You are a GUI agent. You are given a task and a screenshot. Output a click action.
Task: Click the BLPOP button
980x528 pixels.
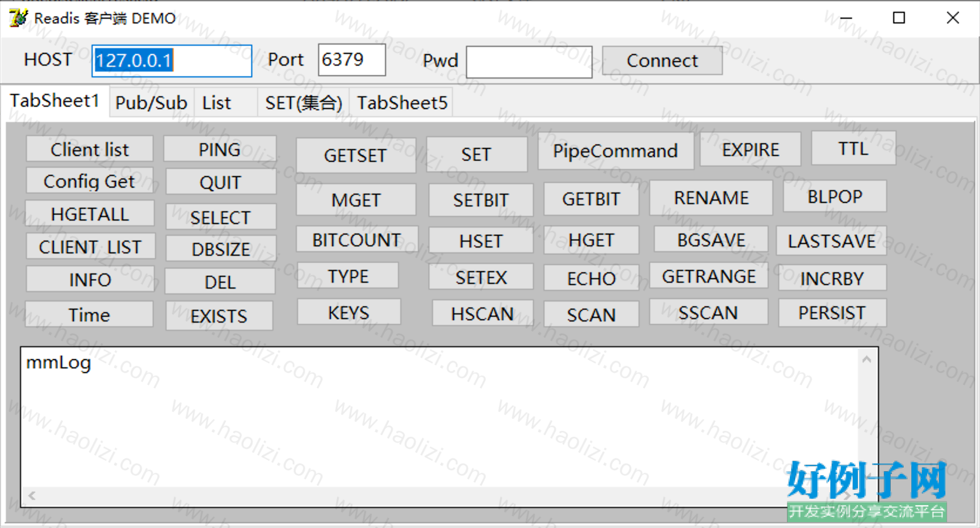pos(834,197)
